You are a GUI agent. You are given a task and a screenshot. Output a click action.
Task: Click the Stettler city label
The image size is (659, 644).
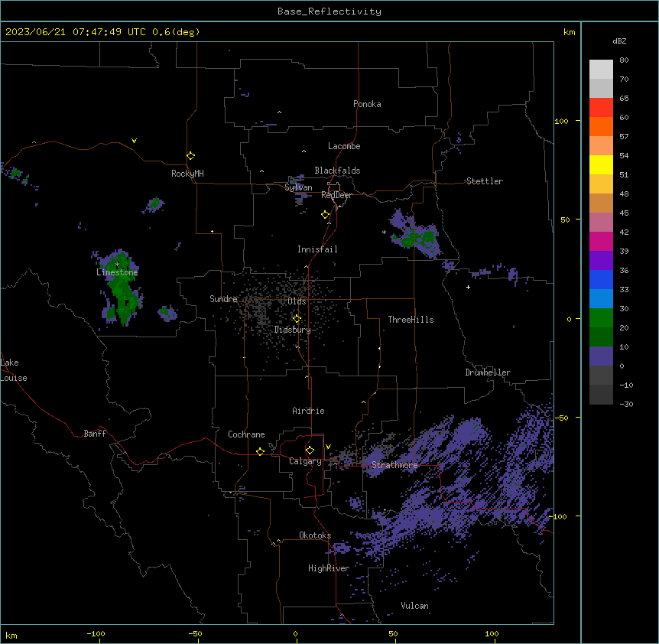(484, 181)
